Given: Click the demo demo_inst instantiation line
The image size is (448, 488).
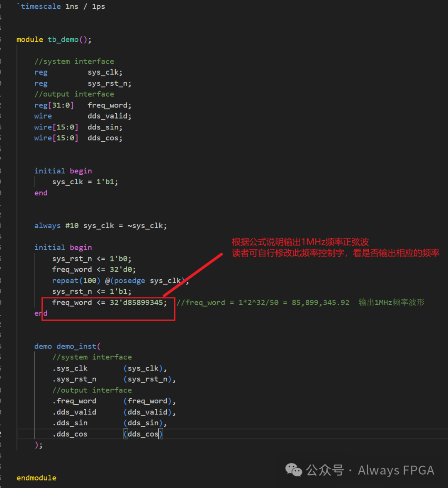Looking at the screenshot, I should (x=67, y=346).
